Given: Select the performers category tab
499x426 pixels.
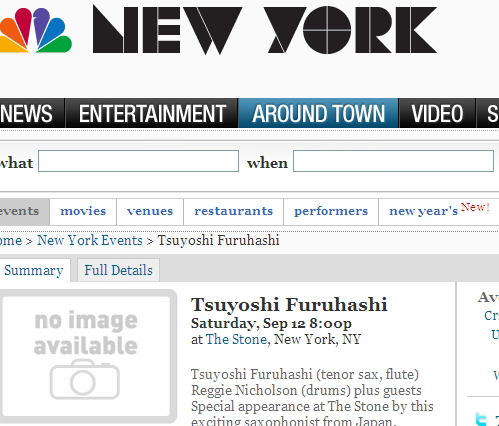Looking at the screenshot, I should coord(331,212).
